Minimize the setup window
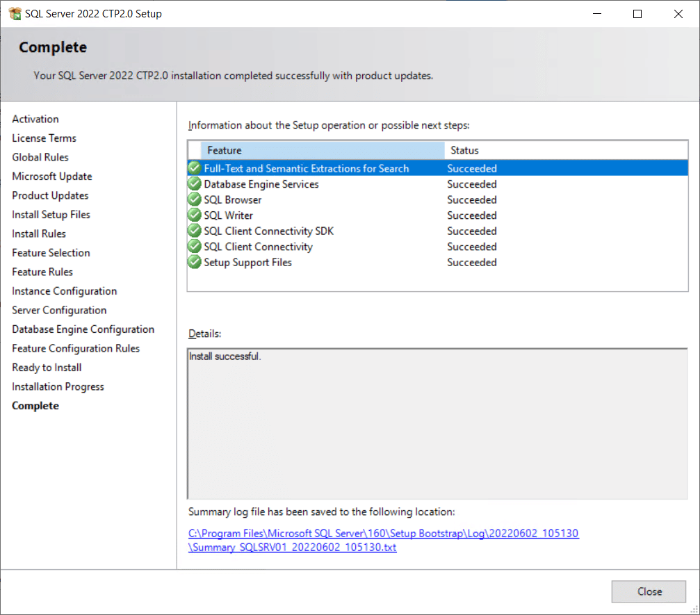 [x=596, y=14]
